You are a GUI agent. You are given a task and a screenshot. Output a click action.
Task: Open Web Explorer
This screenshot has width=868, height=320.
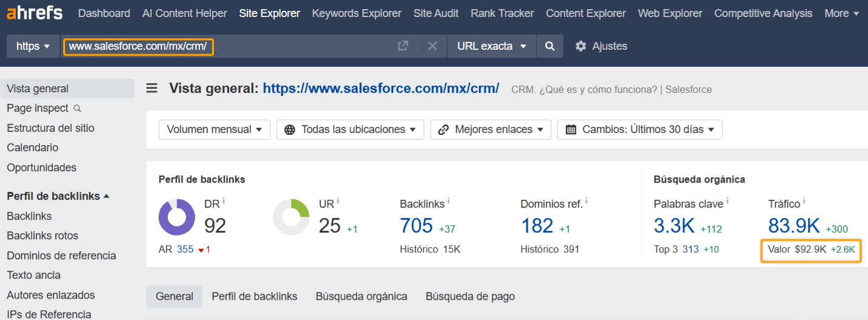tap(670, 13)
